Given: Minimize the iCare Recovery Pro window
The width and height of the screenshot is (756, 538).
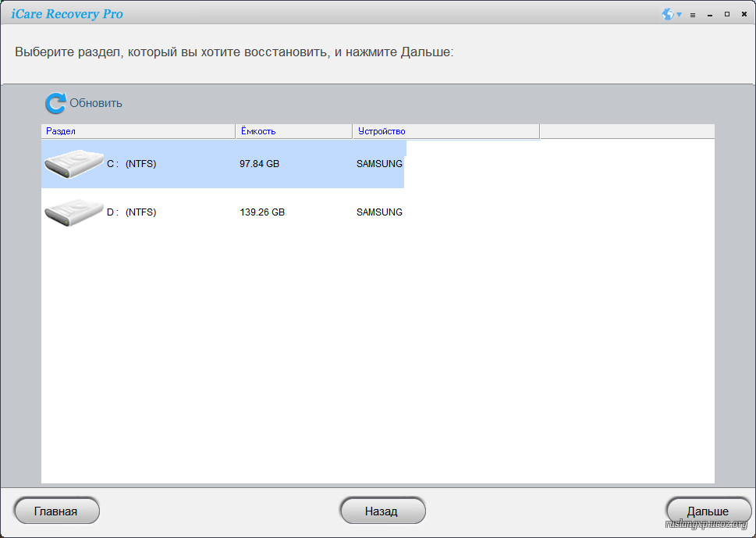Looking at the screenshot, I should pyautogui.click(x=710, y=15).
